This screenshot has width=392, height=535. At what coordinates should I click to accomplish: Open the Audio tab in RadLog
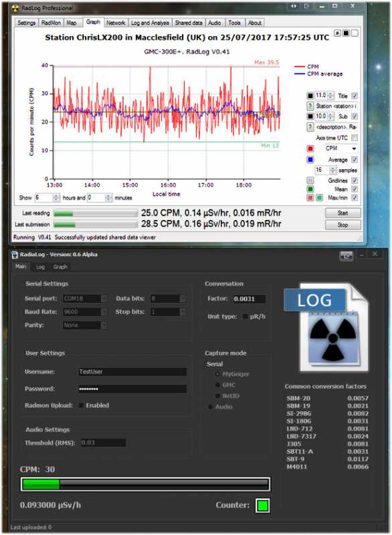pos(215,23)
